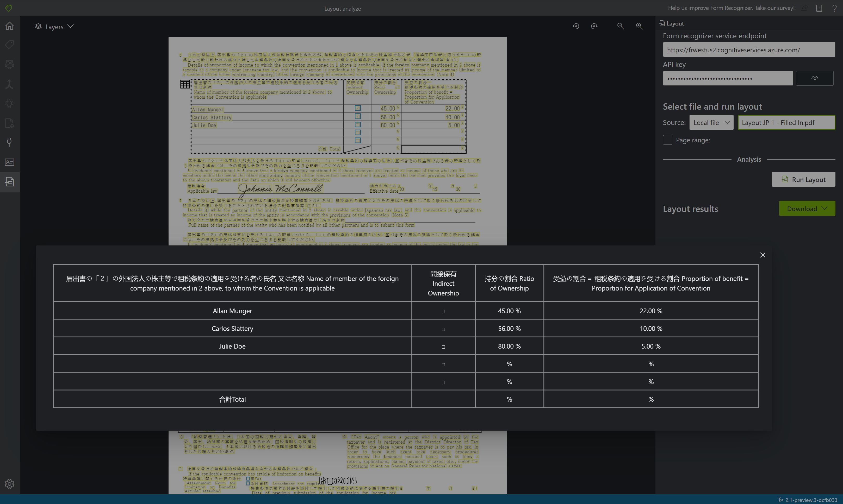Image resolution: width=843 pixels, height=504 pixels.
Task: Click the settings gear icon in sidebar
Action: (9, 484)
